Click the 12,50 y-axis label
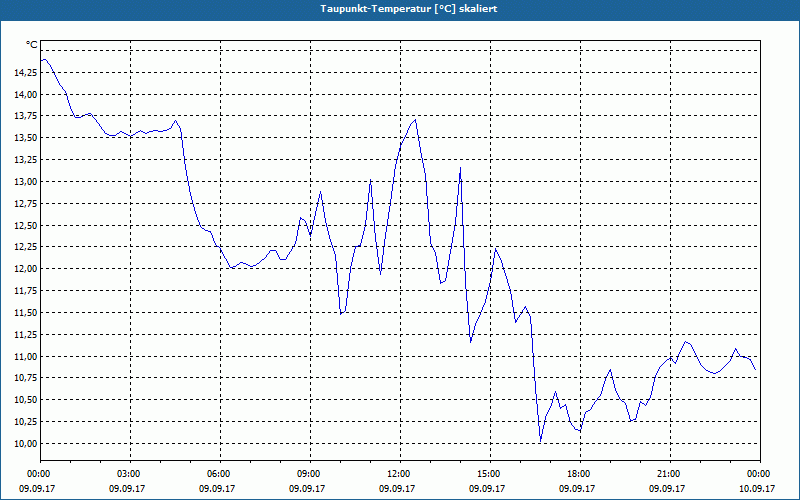 click(x=26, y=226)
